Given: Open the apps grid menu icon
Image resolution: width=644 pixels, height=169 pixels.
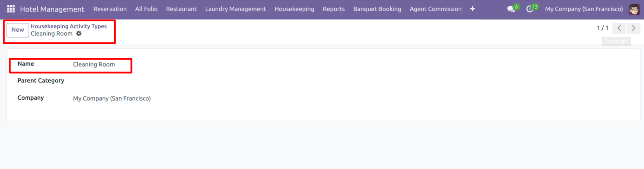Looking at the screenshot, I should [11, 9].
